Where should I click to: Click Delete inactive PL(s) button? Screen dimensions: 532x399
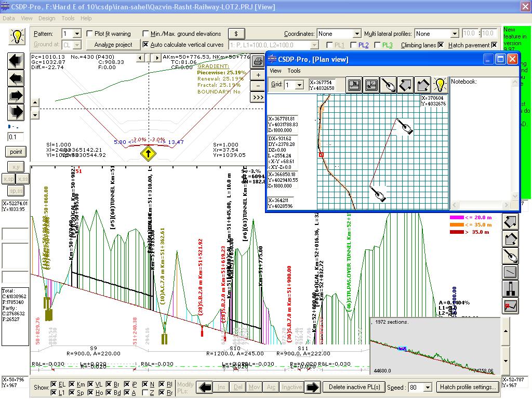click(354, 387)
